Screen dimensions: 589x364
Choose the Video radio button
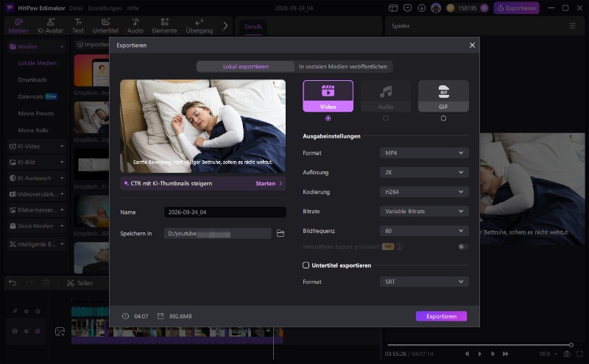(x=328, y=118)
